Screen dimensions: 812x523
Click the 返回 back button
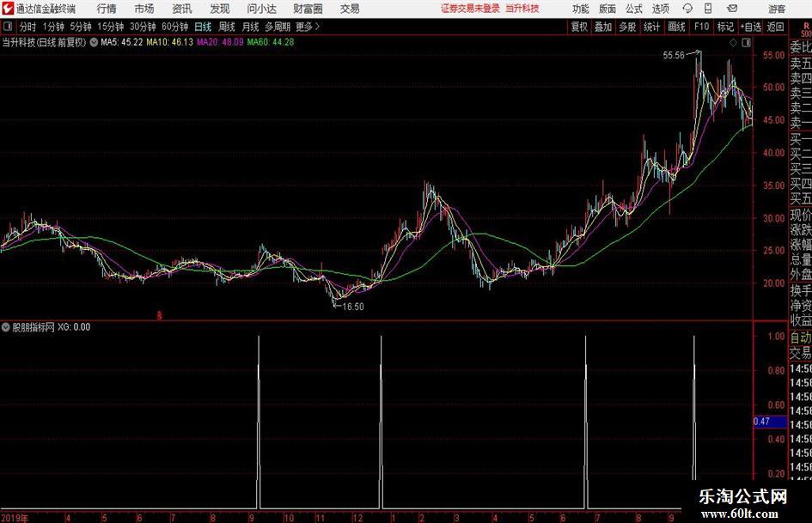coord(775,27)
